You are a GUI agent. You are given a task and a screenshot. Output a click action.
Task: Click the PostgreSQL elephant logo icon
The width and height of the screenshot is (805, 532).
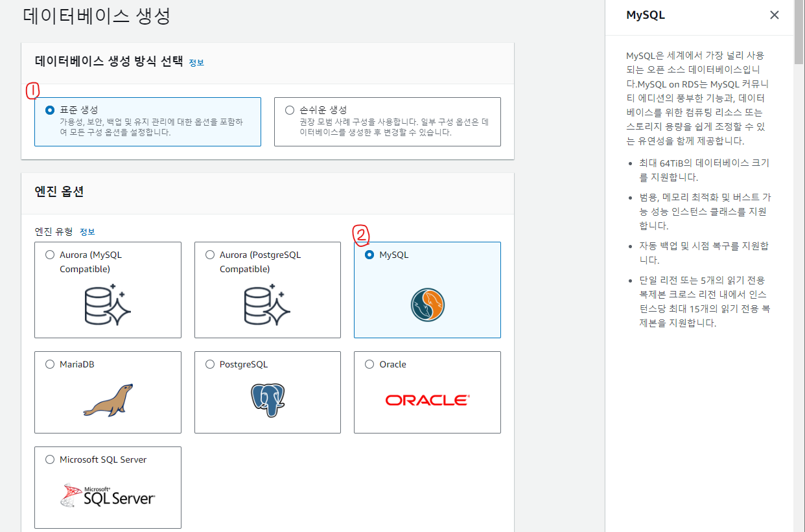point(268,400)
